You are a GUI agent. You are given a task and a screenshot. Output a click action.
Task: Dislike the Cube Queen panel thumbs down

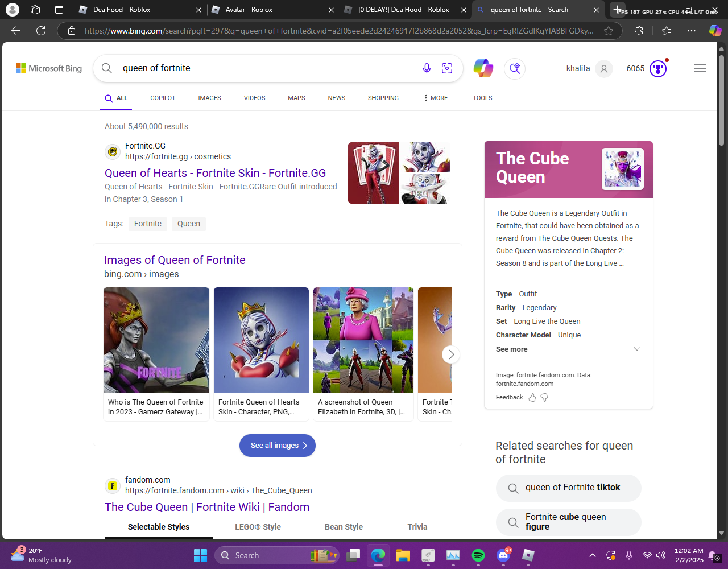(x=544, y=397)
